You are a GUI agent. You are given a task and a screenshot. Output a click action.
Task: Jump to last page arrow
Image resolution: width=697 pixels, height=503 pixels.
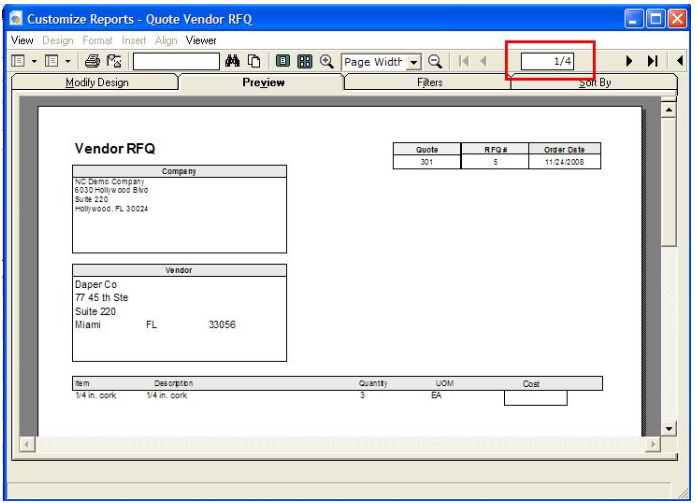click(653, 61)
